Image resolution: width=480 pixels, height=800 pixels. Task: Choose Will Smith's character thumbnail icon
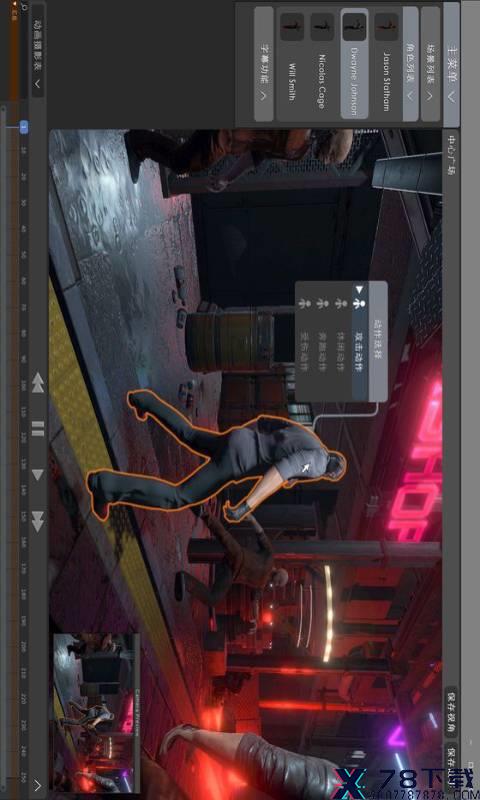click(x=292, y=27)
